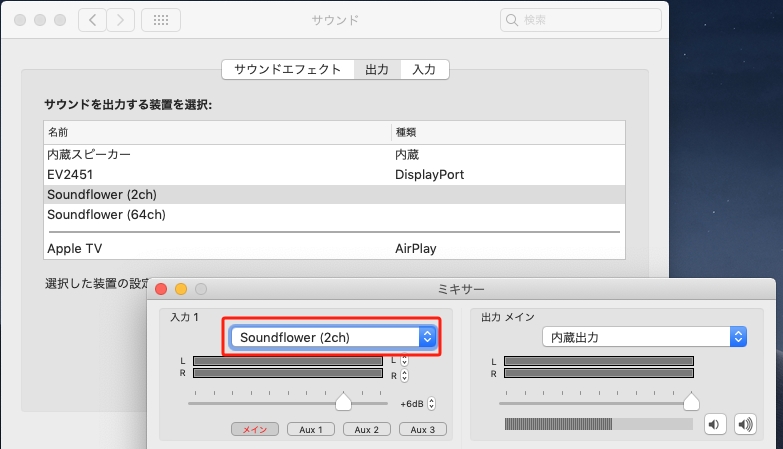Image resolution: width=783 pixels, height=449 pixels.
Task: Click the 種類 column header
Action: pyautogui.click(x=508, y=132)
